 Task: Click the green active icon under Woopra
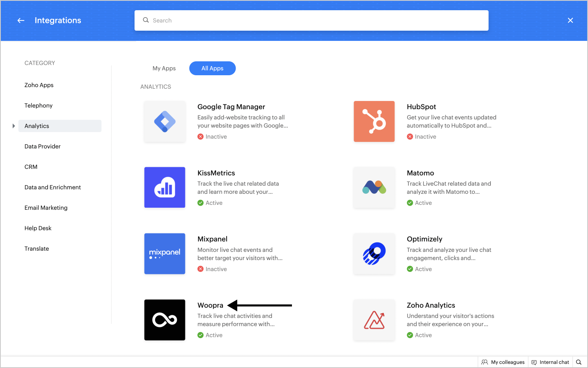pyautogui.click(x=200, y=335)
